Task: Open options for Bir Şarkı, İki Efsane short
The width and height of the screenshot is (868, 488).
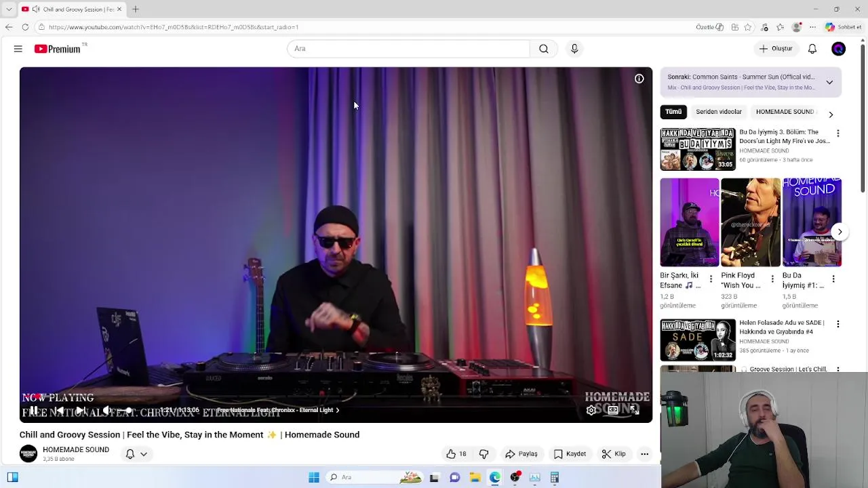Action: click(x=711, y=279)
